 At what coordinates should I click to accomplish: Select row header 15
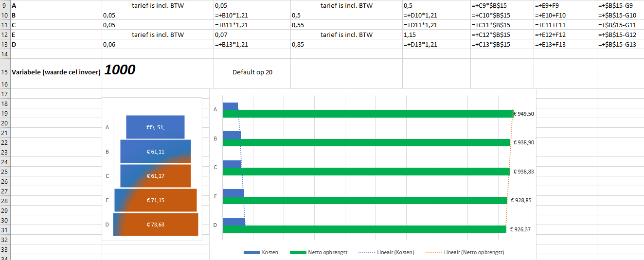coord(4,72)
